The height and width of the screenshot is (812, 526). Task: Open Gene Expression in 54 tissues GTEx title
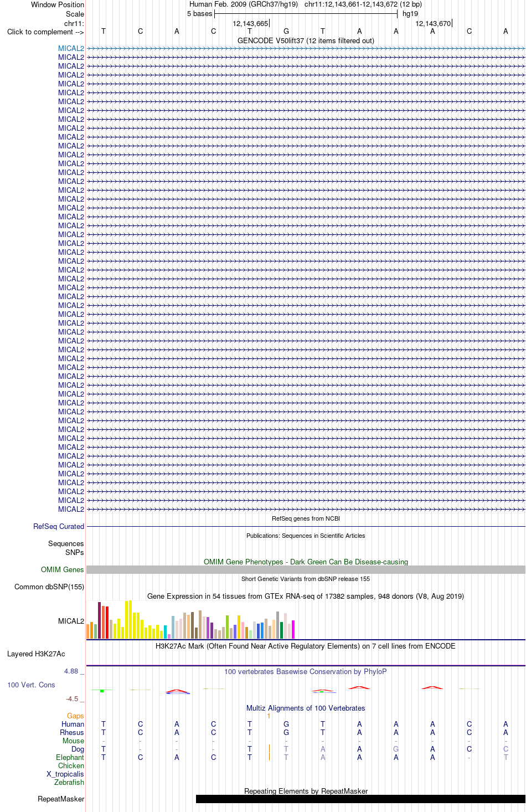[x=306, y=596]
